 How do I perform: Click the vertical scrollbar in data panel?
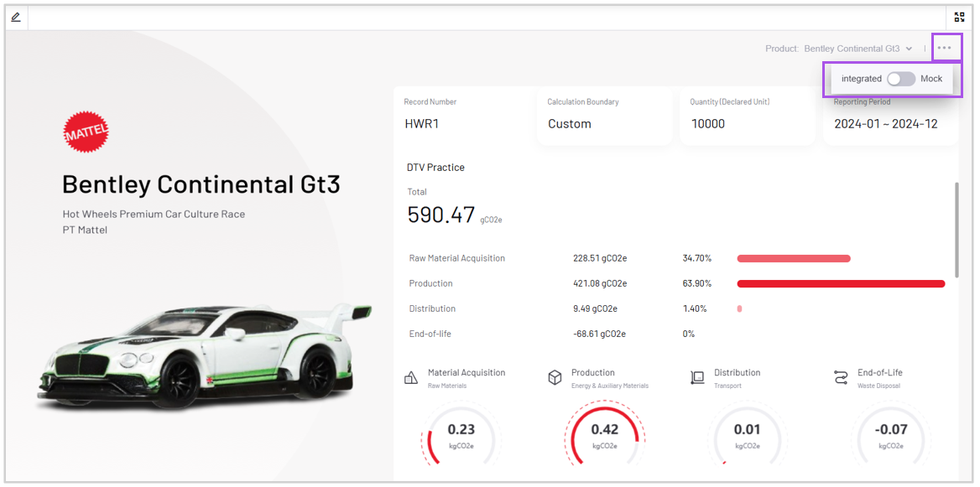click(956, 229)
